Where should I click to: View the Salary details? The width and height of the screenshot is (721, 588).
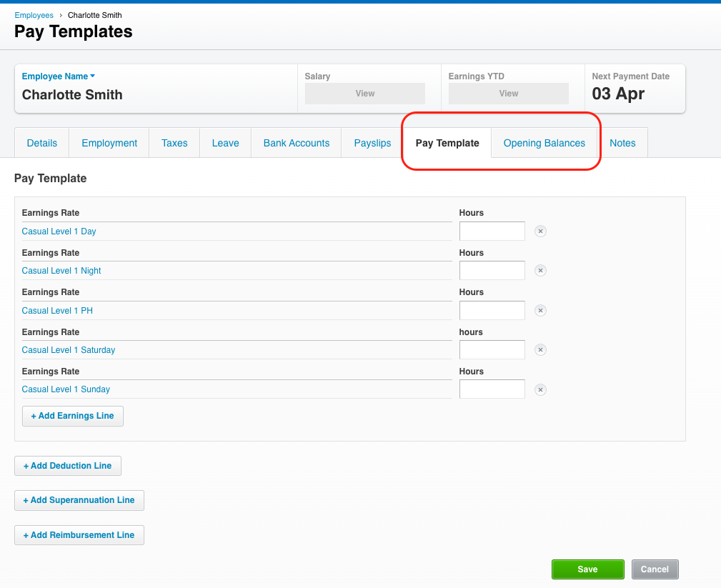pos(365,94)
